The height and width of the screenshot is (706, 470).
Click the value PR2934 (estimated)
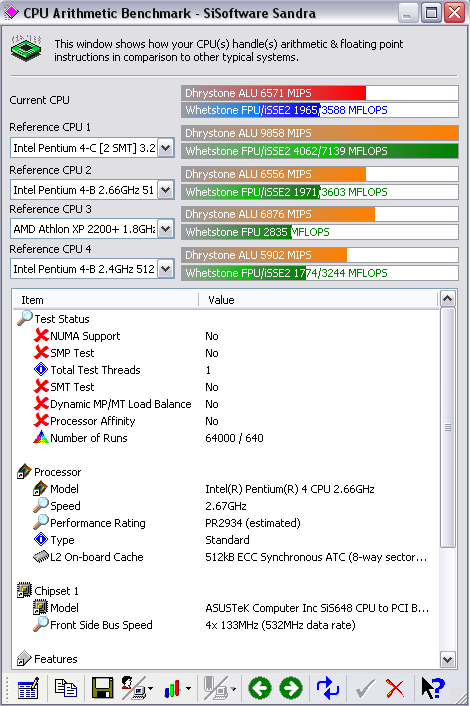click(x=253, y=523)
